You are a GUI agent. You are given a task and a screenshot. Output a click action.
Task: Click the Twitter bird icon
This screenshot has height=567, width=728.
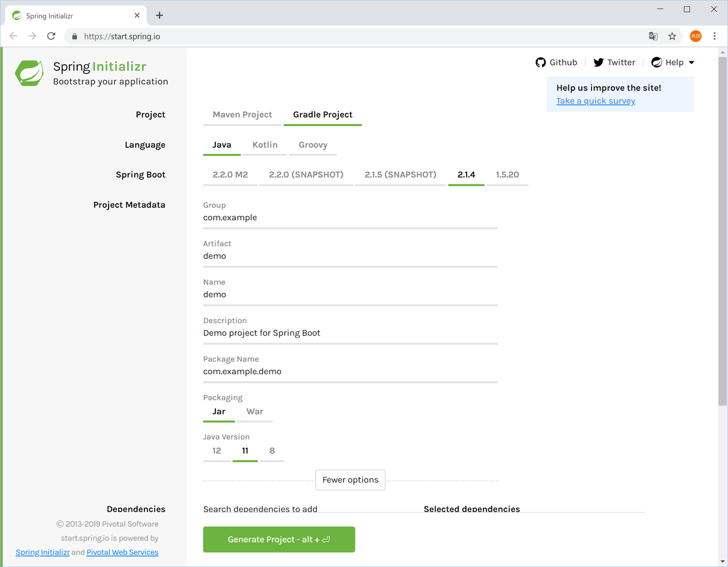pyautogui.click(x=598, y=62)
